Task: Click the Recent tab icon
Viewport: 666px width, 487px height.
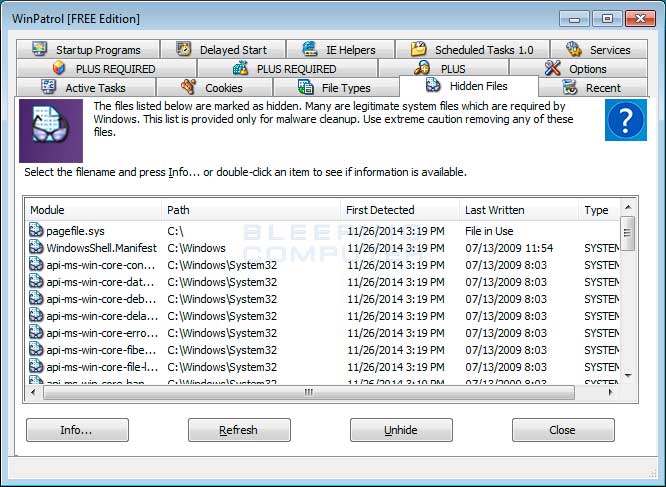Action: point(570,87)
